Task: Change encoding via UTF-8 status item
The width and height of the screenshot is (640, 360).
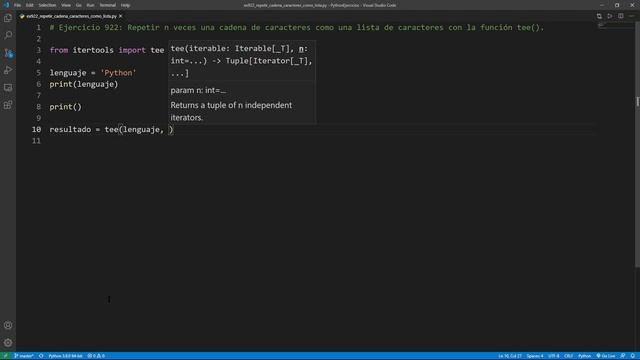Action: [x=553, y=356]
